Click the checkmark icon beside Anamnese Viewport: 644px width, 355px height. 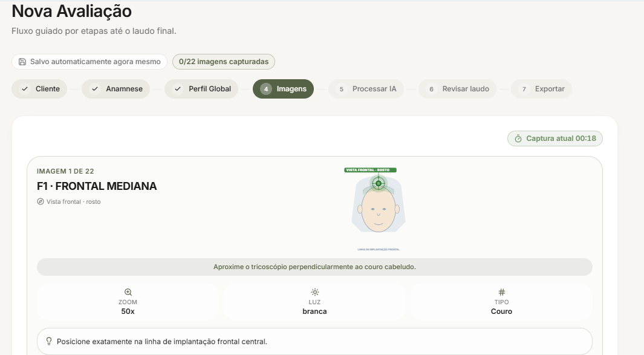coord(95,89)
